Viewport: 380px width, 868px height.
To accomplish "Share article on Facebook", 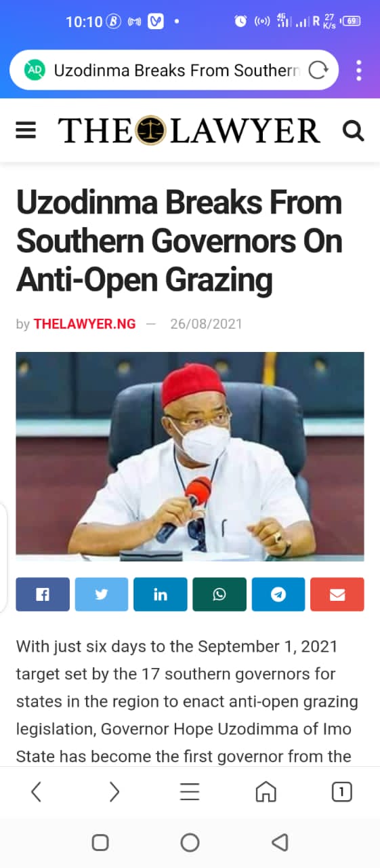I will click(43, 595).
